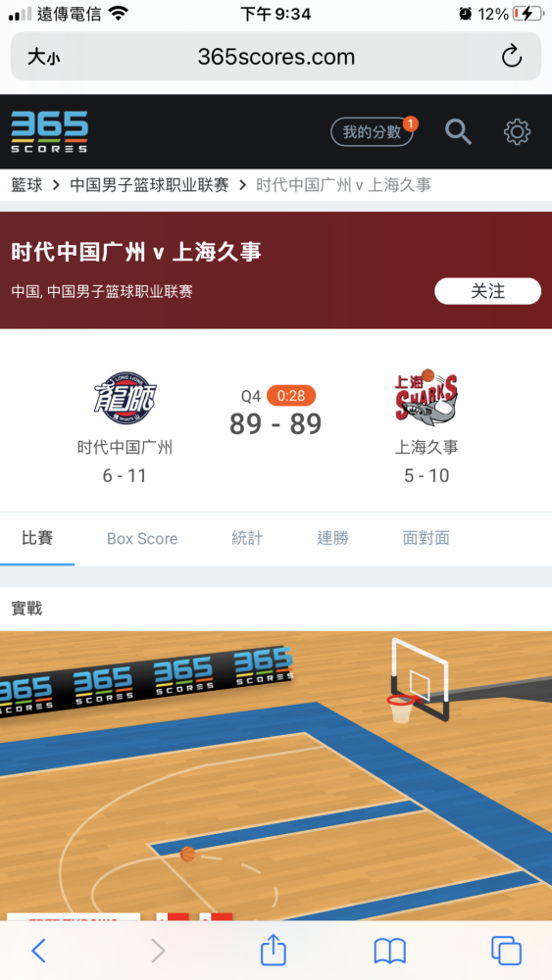
Task: Show open tabs in Safari
Action: pyautogui.click(x=506, y=951)
